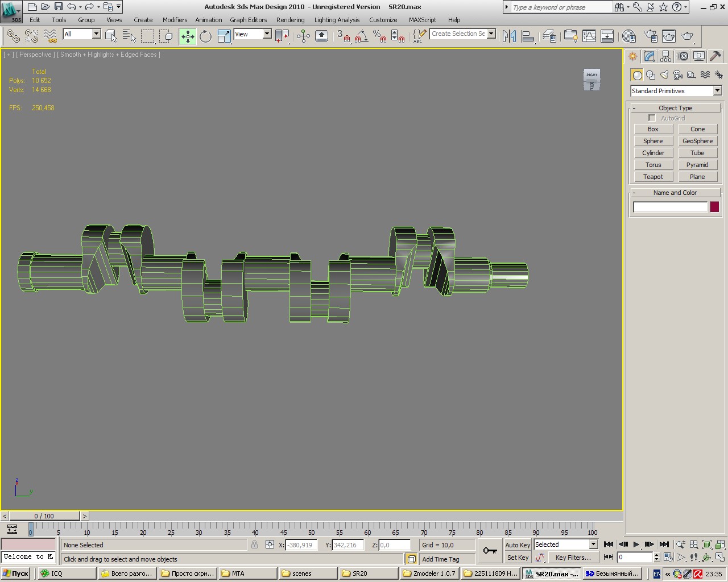Click the object color swatch
Image resolution: width=728 pixels, height=582 pixels.
714,207
